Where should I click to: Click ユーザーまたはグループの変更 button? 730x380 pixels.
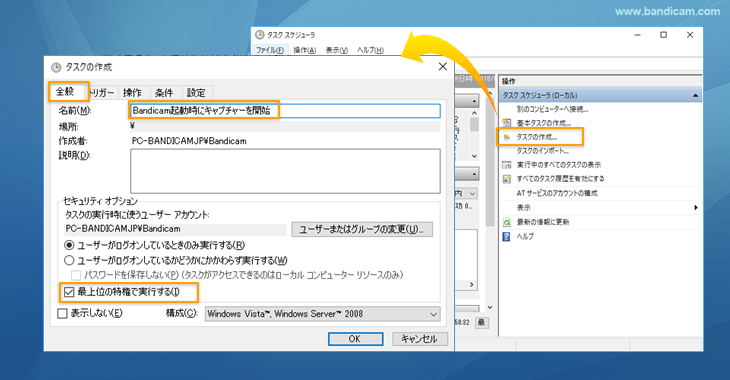click(362, 229)
